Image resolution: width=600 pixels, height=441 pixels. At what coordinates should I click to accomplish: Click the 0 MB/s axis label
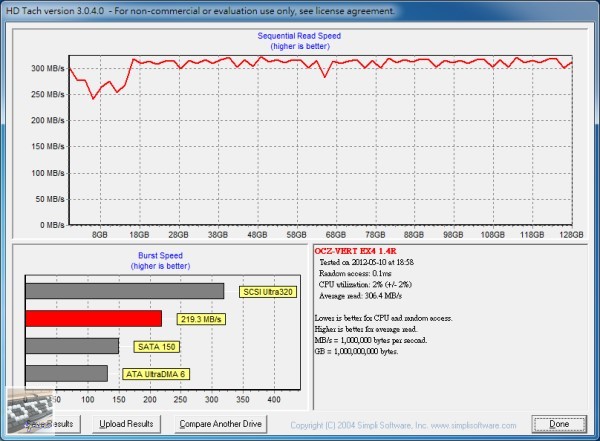point(52,225)
